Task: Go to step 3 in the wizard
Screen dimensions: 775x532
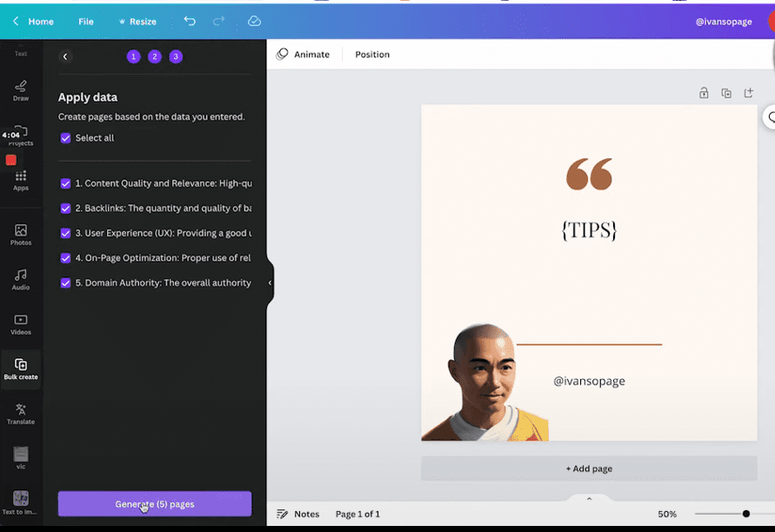Action: 176,57
